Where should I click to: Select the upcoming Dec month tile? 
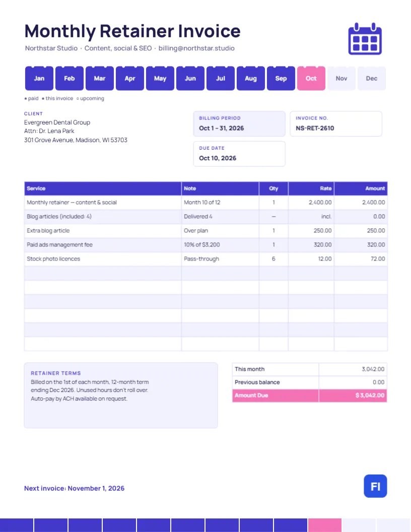pos(372,79)
